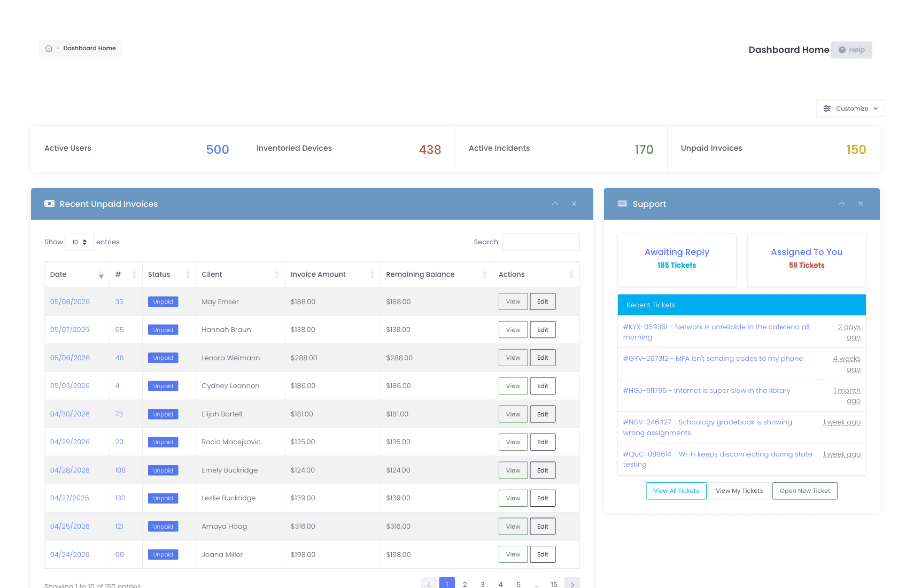View Joana Miller's invoice
Image resolution: width=898 pixels, height=588 pixels.
pos(513,554)
